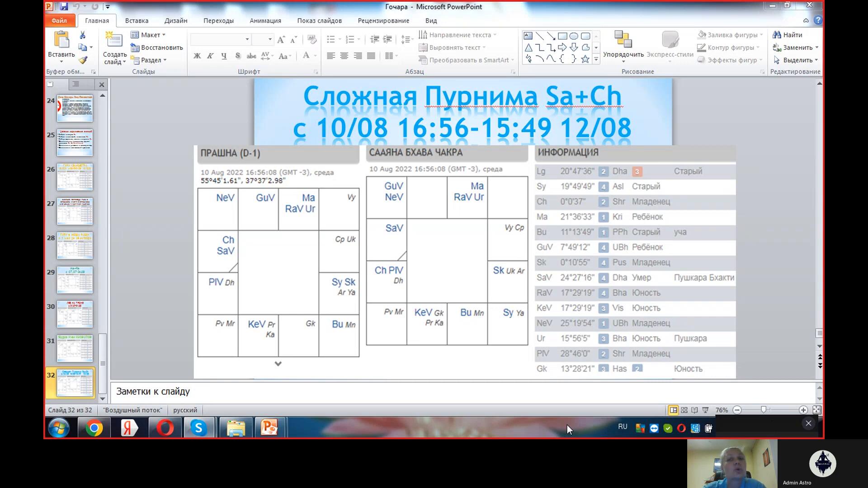Click the zoom slider handle
Screen dimensions: 868x488
pyautogui.click(x=763, y=410)
